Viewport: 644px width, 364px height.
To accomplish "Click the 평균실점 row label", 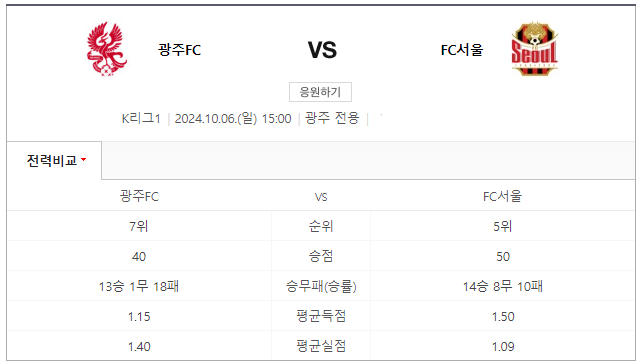I will point(321,346).
